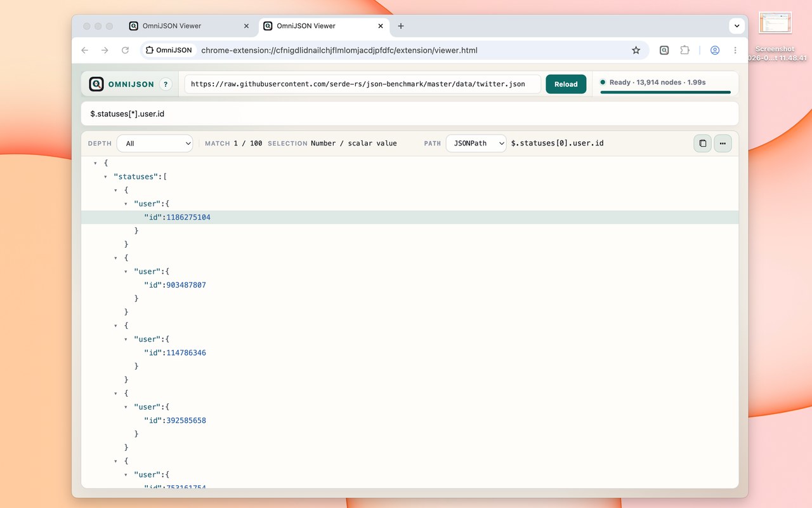The image size is (812, 508).
Task: Collapse the object containing id 392585658
Action: tap(115, 393)
